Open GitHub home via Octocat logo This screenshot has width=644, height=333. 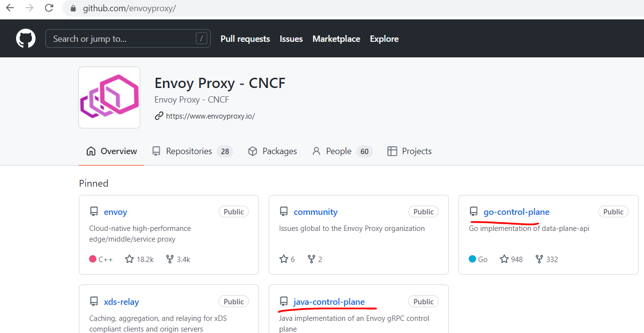pos(26,38)
